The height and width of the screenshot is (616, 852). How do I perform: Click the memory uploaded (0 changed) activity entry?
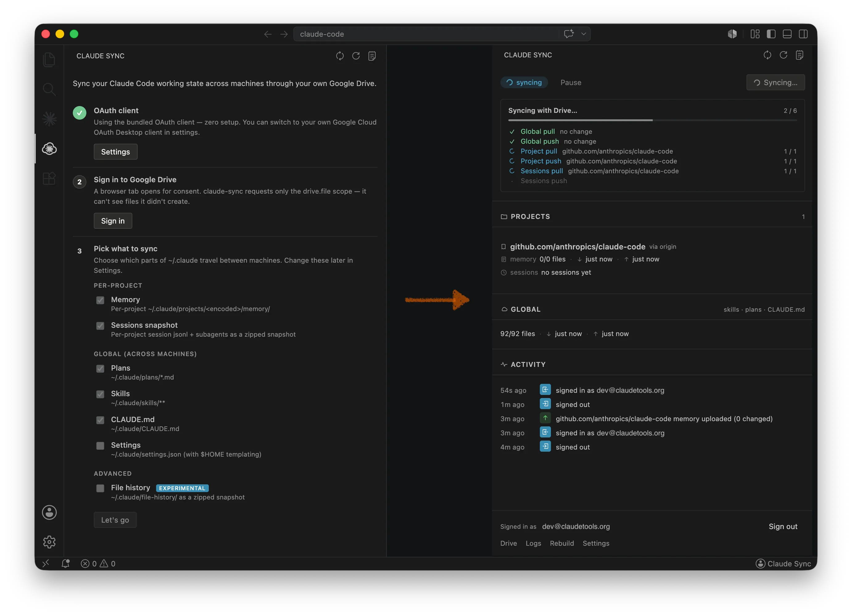pos(652,419)
